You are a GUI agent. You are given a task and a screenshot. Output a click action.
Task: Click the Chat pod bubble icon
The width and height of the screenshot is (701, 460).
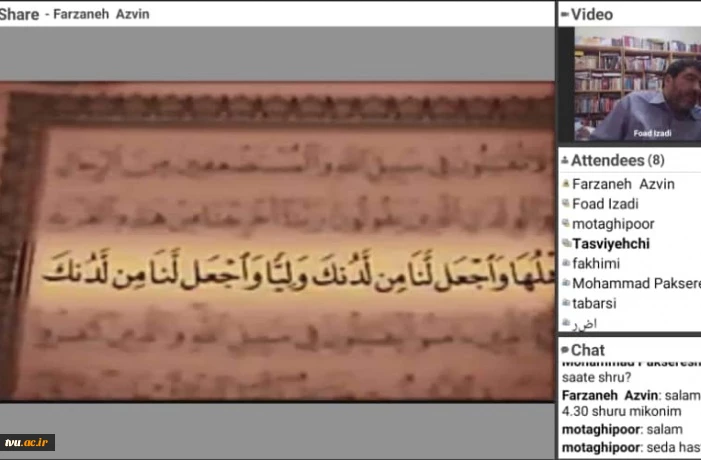click(x=565, y=351)
